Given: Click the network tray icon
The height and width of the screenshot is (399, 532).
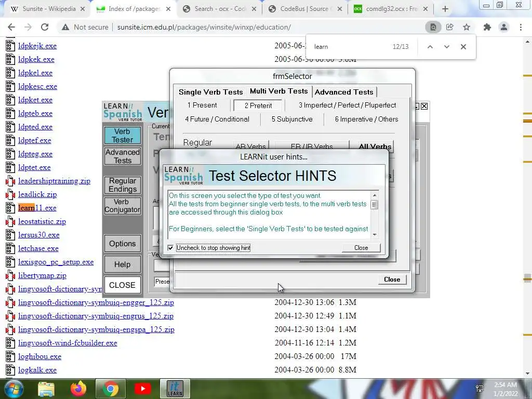Looking at the screenshot, I should [x=480, y=389].
